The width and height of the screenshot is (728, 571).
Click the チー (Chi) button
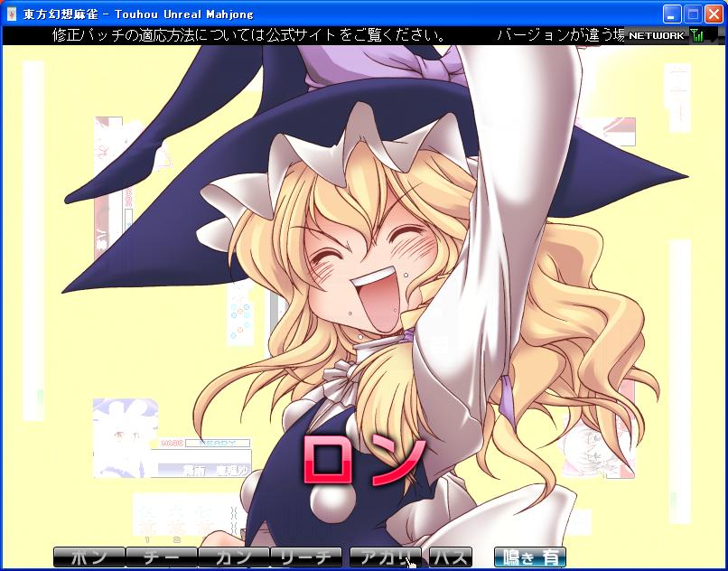click(x=162, y=557)
